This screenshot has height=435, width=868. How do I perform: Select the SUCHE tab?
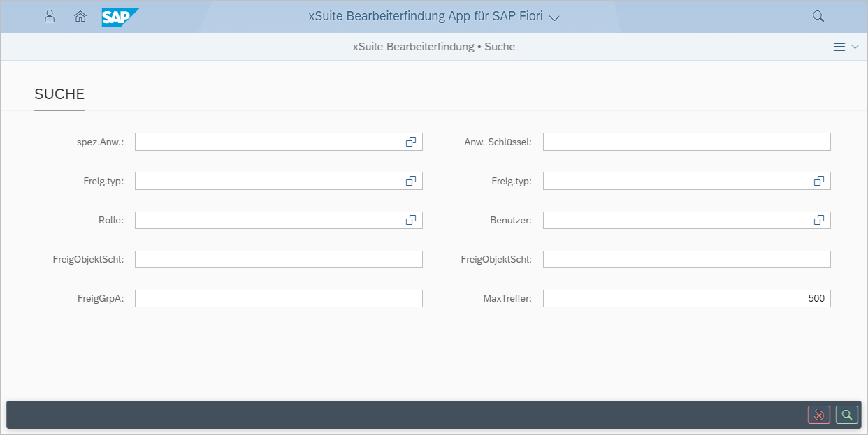[x=59, y=94]
